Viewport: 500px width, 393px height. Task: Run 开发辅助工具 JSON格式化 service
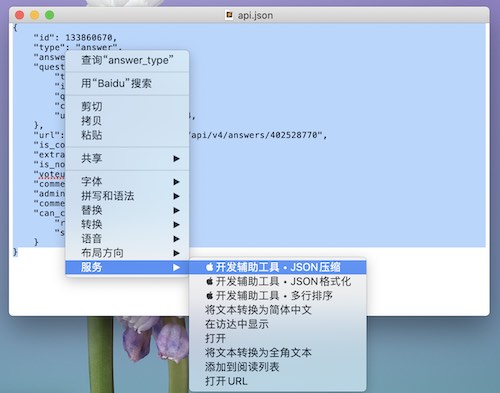(x=278, y=282)
